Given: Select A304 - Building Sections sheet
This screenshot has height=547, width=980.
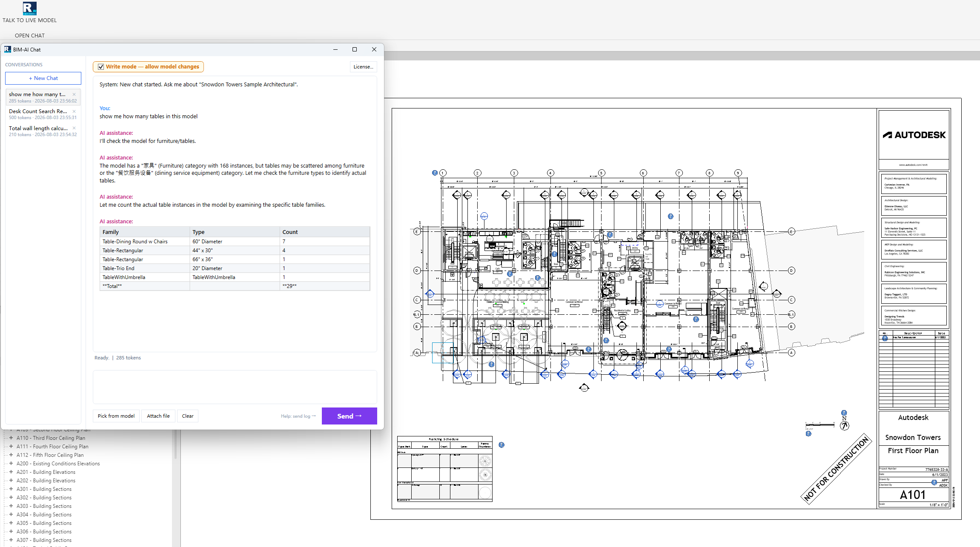Looking at the screenshot, I should click(44, 515).
